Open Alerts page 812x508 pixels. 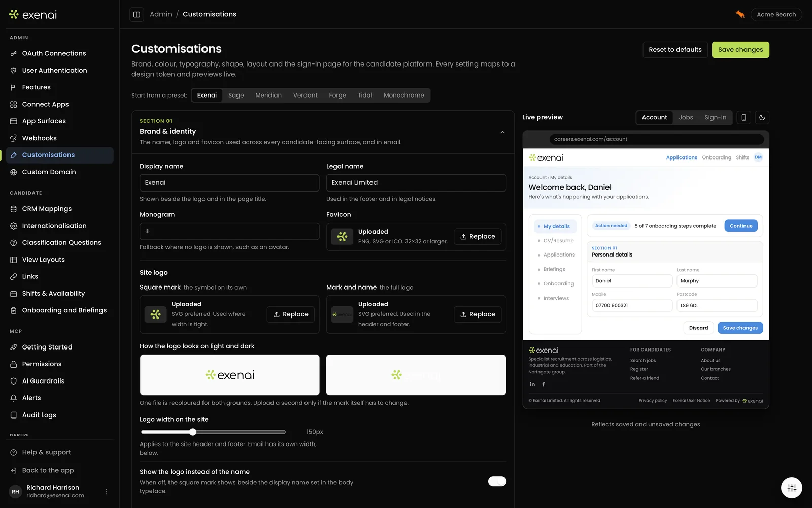(60, 398)
